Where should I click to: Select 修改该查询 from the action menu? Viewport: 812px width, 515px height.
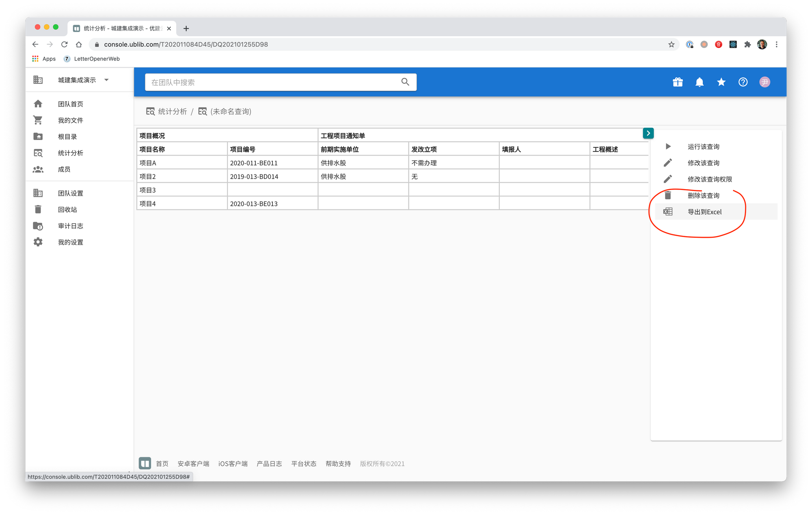point(703,163)
